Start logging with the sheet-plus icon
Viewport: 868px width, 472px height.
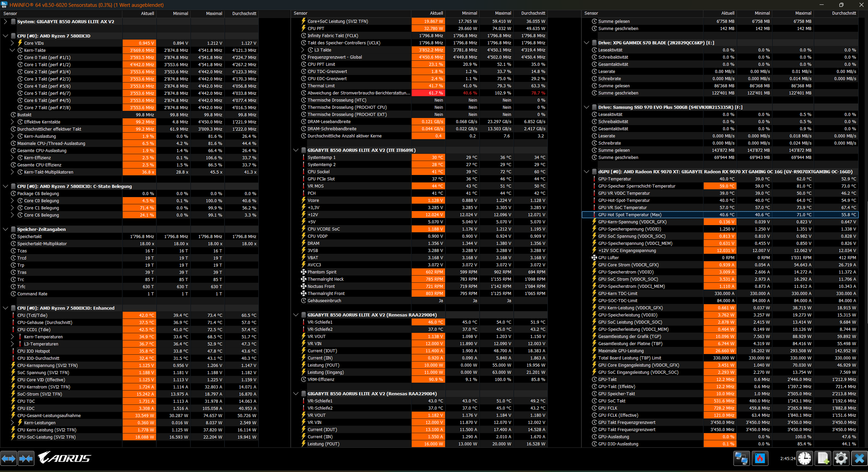[x=823, y=458]
